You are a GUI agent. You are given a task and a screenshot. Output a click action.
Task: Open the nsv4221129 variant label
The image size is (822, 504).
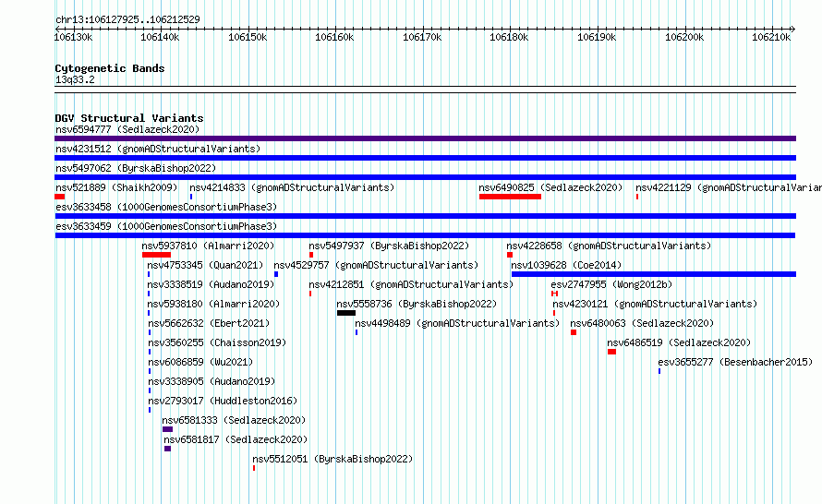point(729,187)
